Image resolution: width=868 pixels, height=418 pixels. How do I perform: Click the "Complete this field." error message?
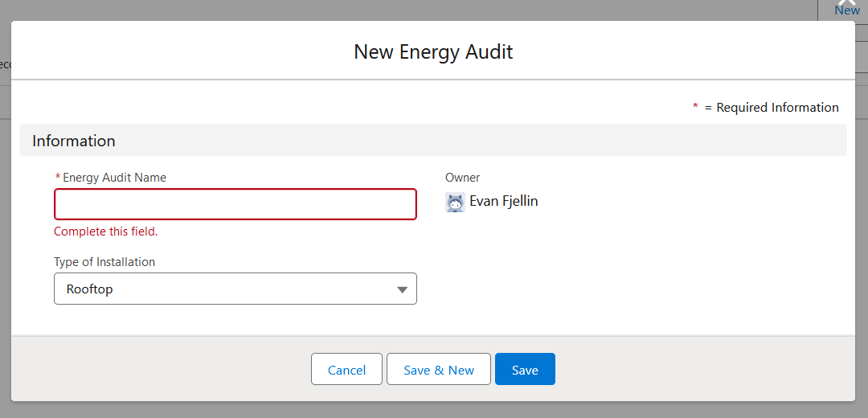pos(106,232)
